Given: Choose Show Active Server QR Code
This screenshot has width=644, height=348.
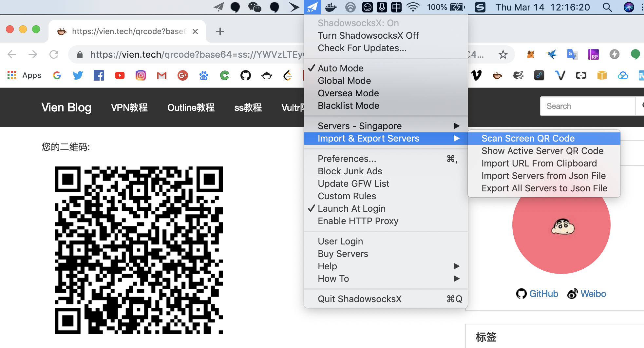Looking at the screenshot, I should (544, 151).
